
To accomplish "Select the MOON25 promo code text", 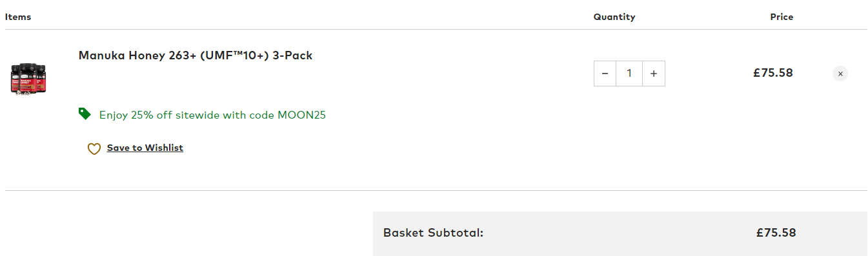I will click(301, 115).
